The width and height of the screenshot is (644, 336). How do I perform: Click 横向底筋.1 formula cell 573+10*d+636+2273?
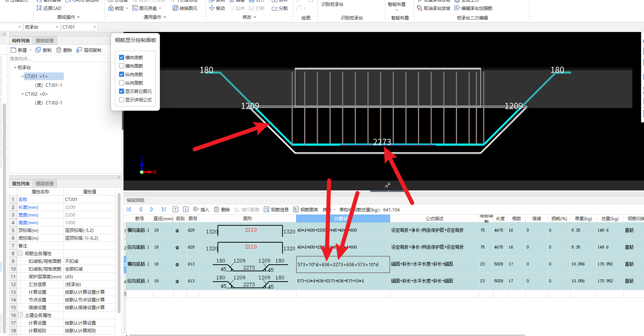click(343, 264)
